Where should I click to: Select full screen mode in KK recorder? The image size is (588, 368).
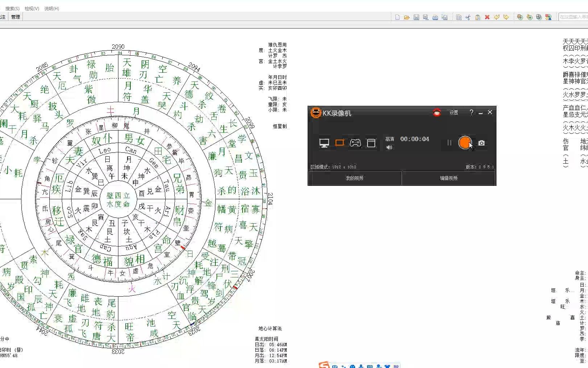click(324, 143)
